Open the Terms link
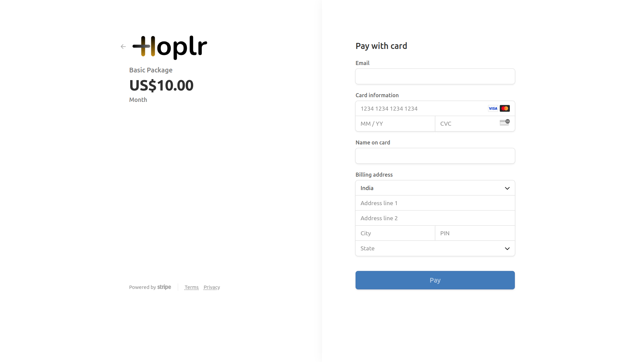Viewport: 644px width, 362px height. [x=192, y=288]
